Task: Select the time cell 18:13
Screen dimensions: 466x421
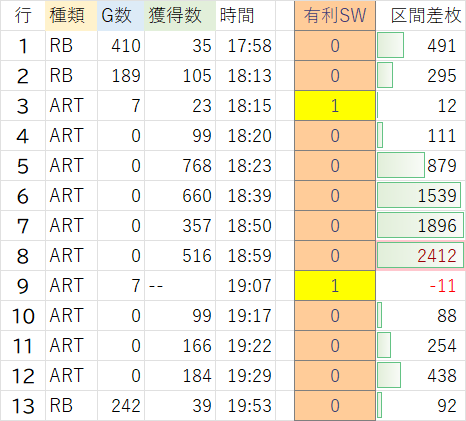Action: (245, 76)
